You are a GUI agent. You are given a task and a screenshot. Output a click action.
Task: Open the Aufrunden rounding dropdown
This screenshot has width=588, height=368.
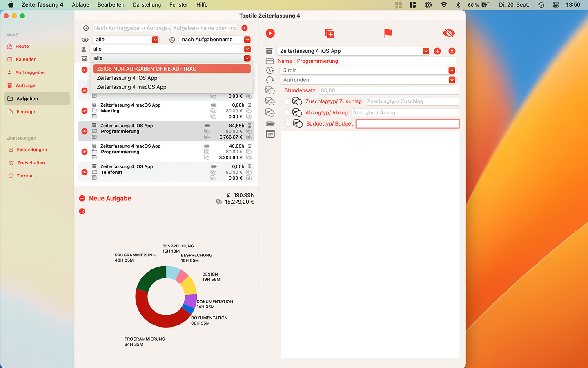[367, 80]
